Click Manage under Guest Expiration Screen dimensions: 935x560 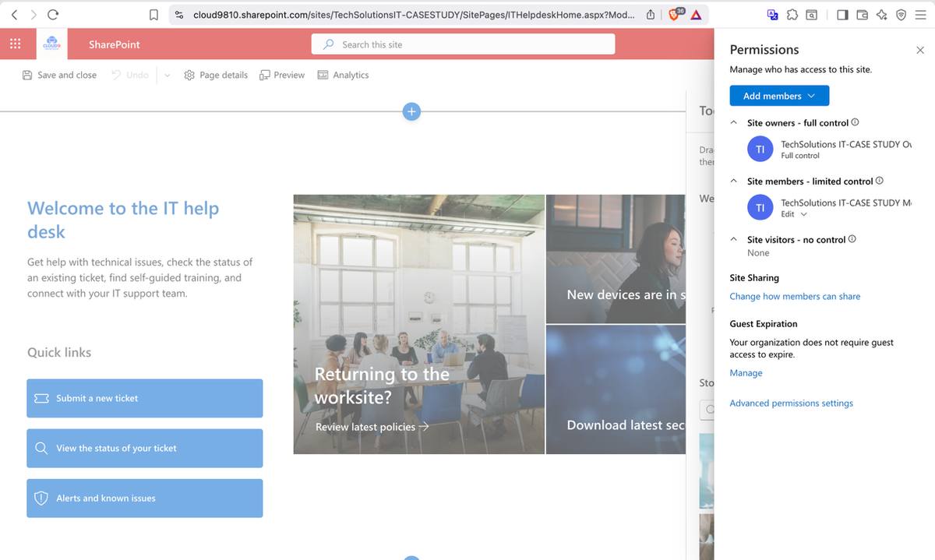coord(746,373)
